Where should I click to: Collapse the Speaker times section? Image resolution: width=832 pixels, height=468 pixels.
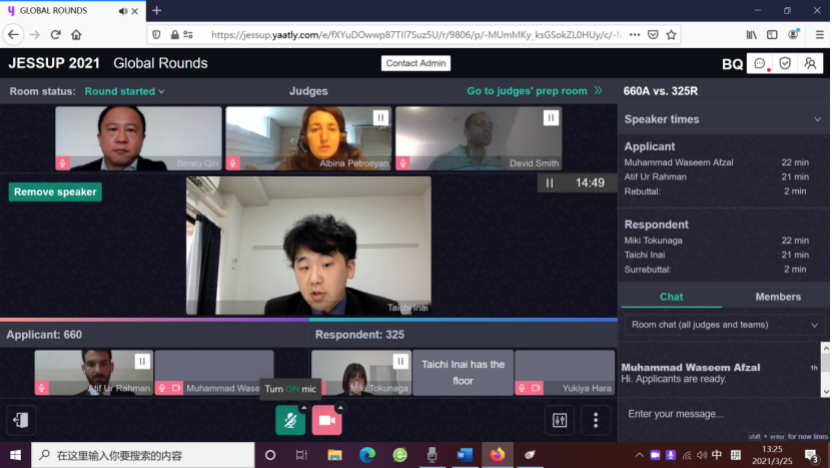[x=817, y=119]
